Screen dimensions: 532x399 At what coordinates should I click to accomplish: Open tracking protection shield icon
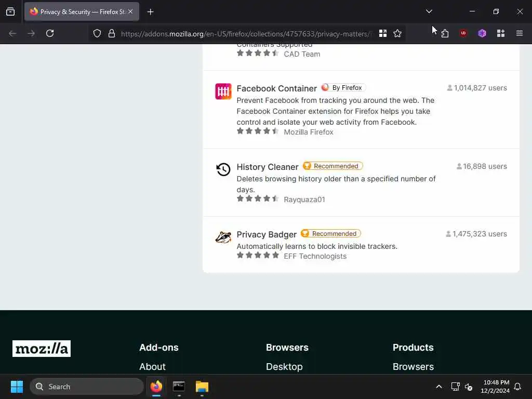pos(97,33)
